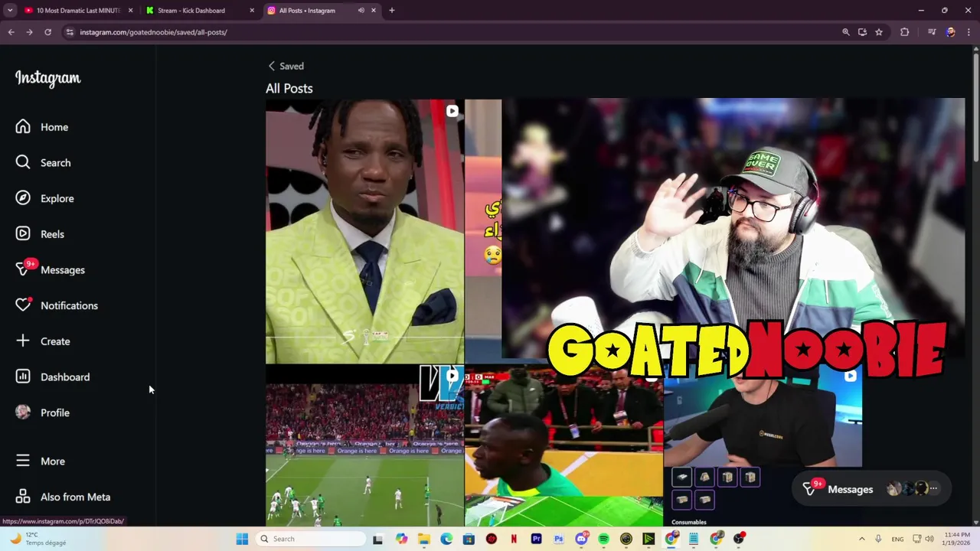Open Microsoft Edge from the taskbar
Viewport: 980px width, 551px height.
click(446, 539)
